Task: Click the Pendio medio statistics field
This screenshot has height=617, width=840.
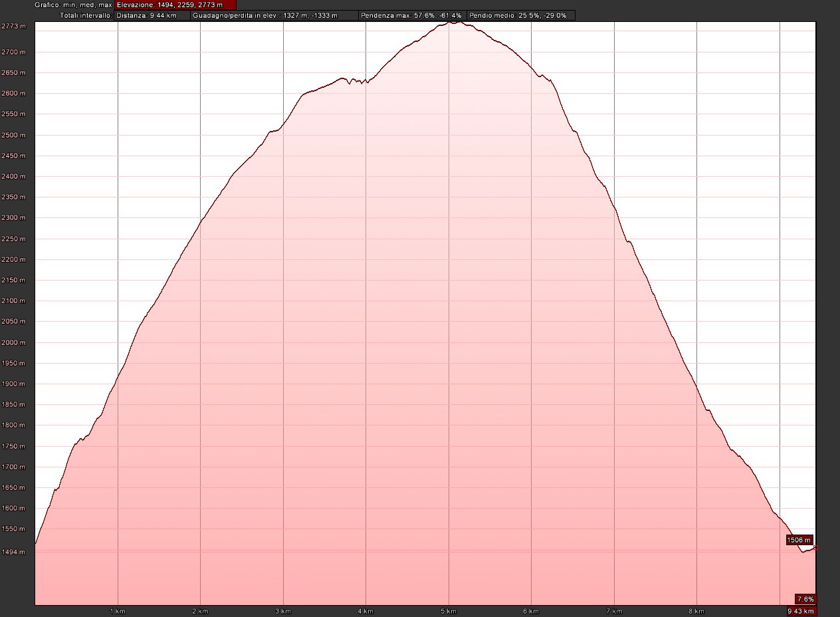Action: [x=520, y=15]
